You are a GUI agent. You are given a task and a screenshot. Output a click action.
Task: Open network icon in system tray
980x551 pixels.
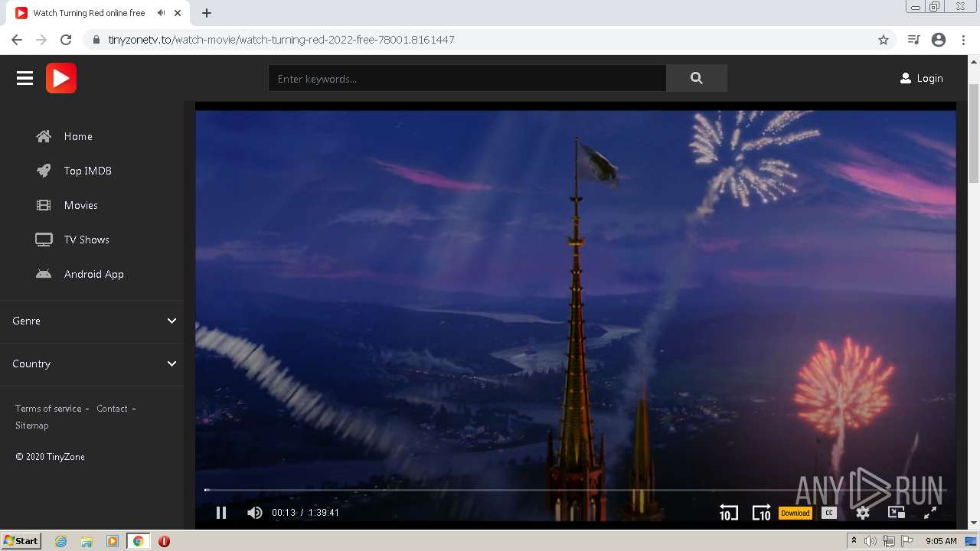click(889, 541)
